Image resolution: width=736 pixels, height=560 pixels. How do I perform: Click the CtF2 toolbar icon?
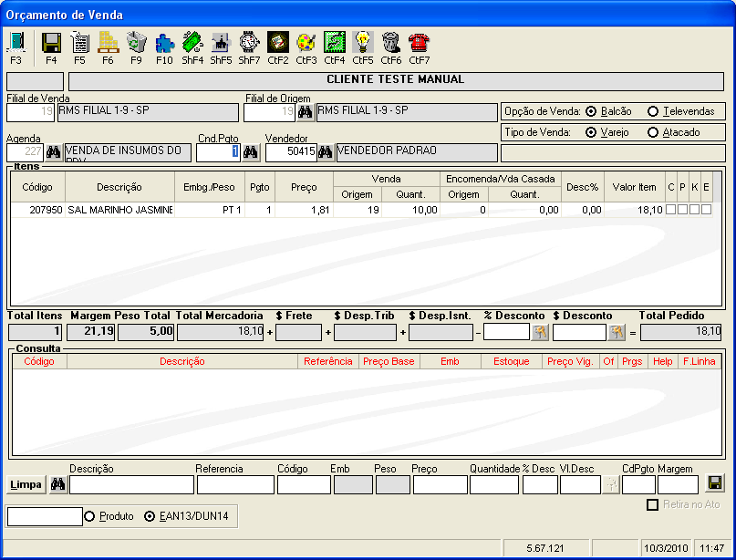(x=278, y=43)
